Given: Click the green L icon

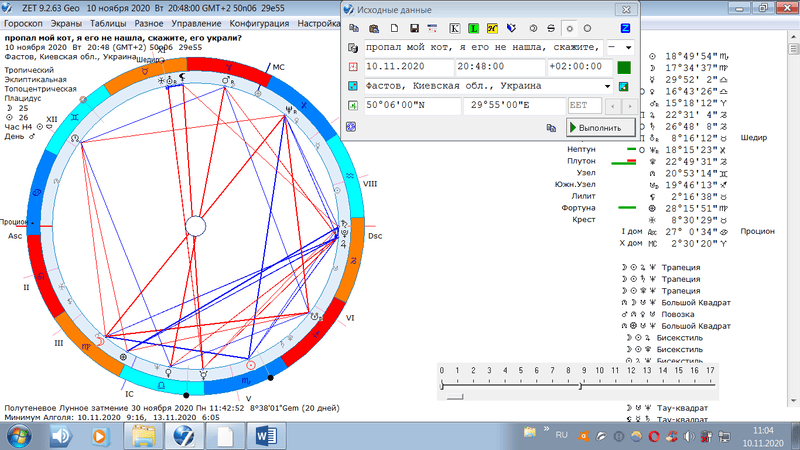Looking at the screenshot, I should [x=475, y=28].
